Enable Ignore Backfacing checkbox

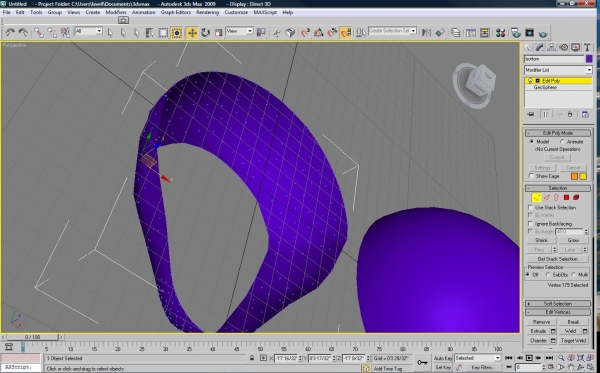point(530,223)
